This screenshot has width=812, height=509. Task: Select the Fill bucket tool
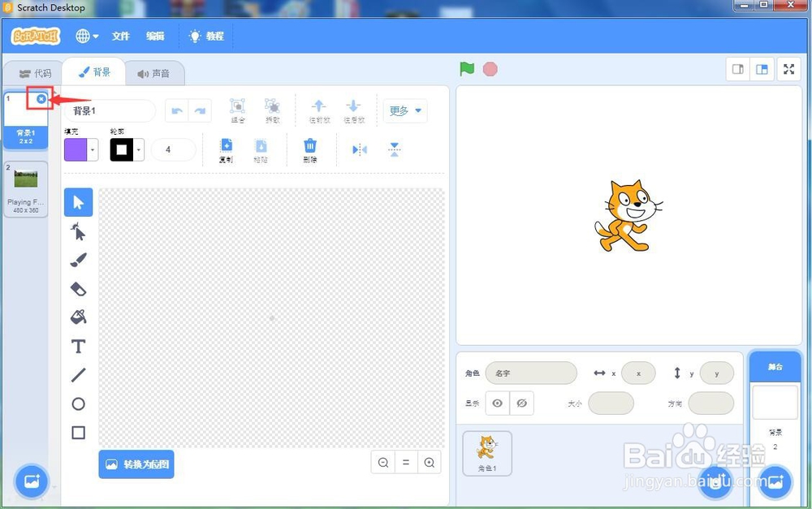point(78,317)
